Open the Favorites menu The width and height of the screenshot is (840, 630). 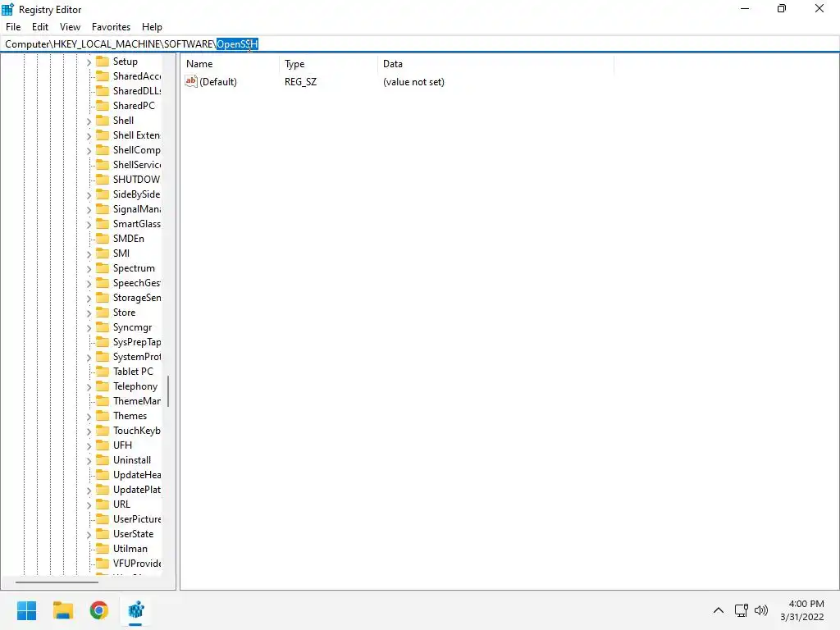click(111, 27)
